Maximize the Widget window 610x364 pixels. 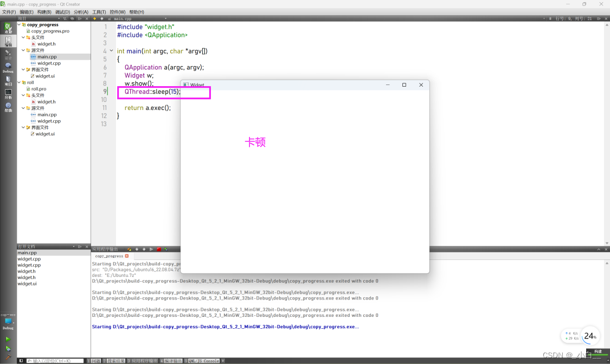pyautogui.click(x=404, y=84)
